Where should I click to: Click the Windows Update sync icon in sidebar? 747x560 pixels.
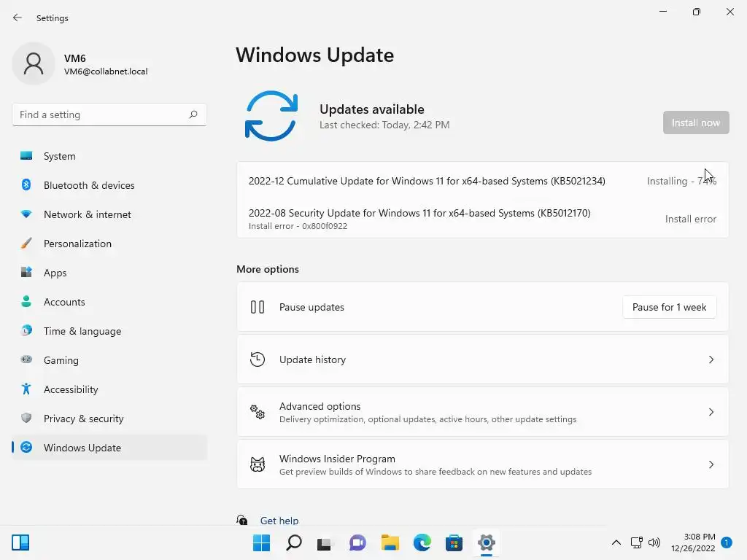point(26,447)
